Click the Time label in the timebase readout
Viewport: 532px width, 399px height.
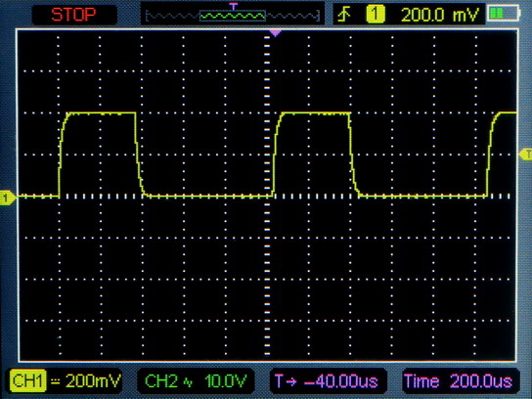(x=421, y=381)
